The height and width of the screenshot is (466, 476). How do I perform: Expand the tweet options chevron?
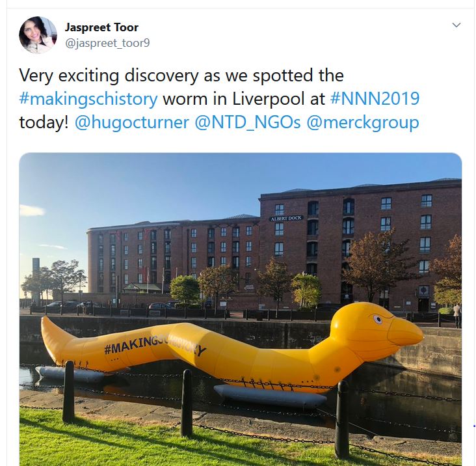pos(456,25)
